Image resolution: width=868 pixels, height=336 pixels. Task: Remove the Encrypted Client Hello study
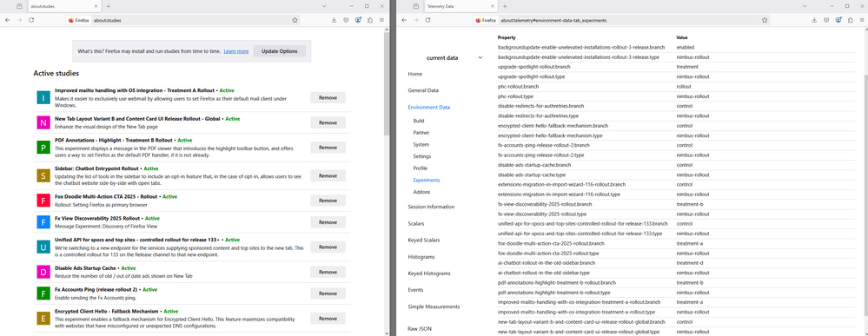tap(328, 319)
